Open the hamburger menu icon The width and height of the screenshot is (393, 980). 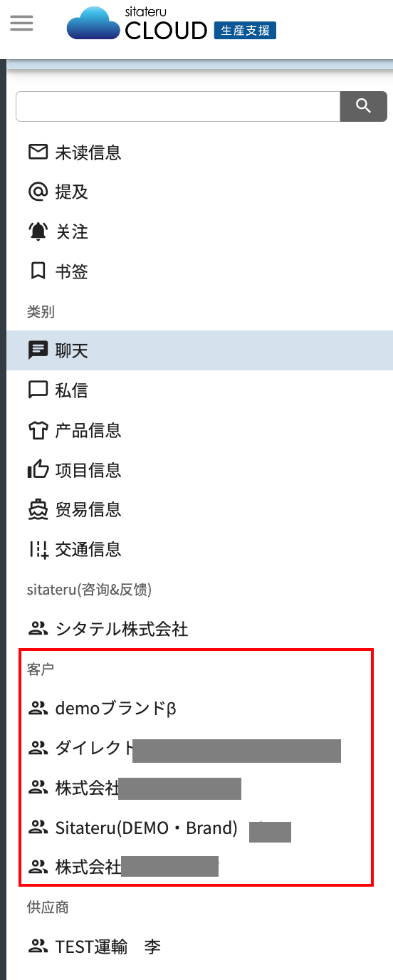point(21,24)
